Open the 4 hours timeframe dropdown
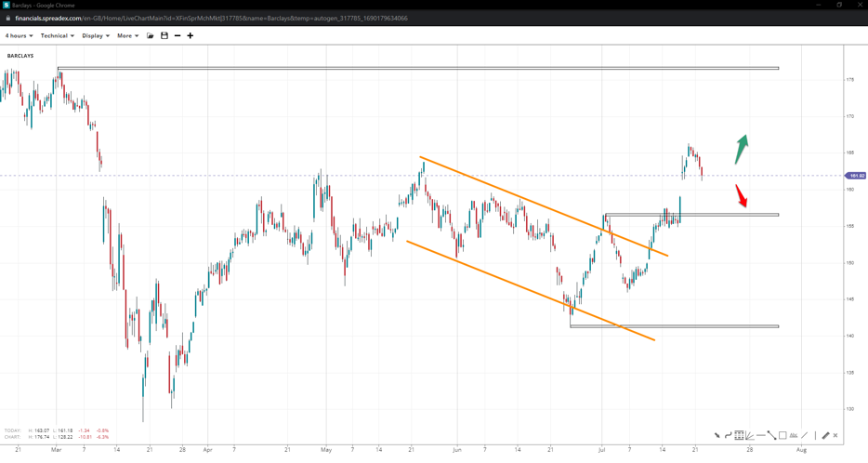Screen dimensions: 868x463 [19, 36]
